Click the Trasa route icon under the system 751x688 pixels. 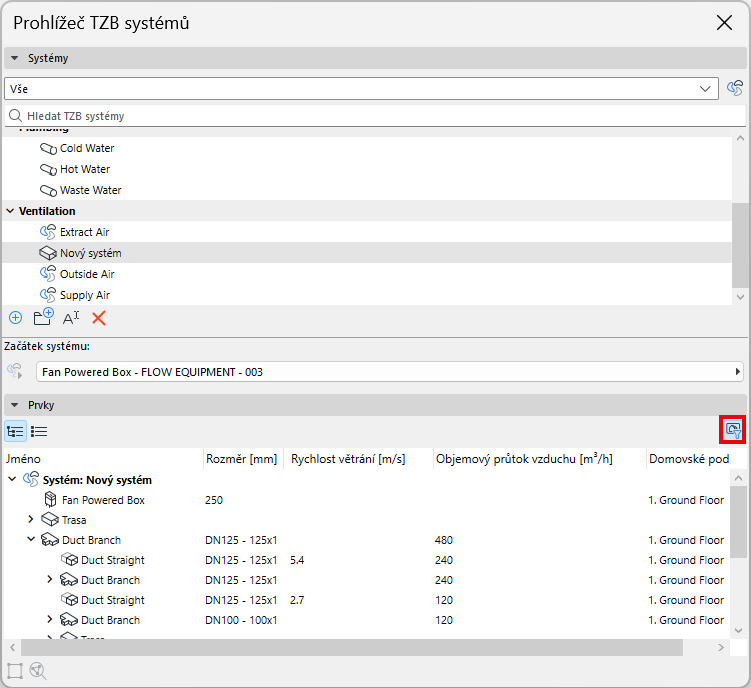(50, 519)
